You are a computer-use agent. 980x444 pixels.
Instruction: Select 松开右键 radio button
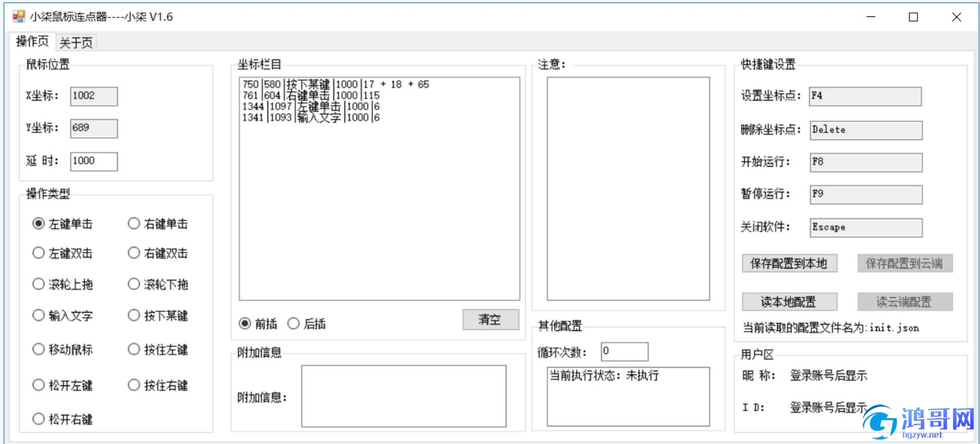click(x=63, y=419)
